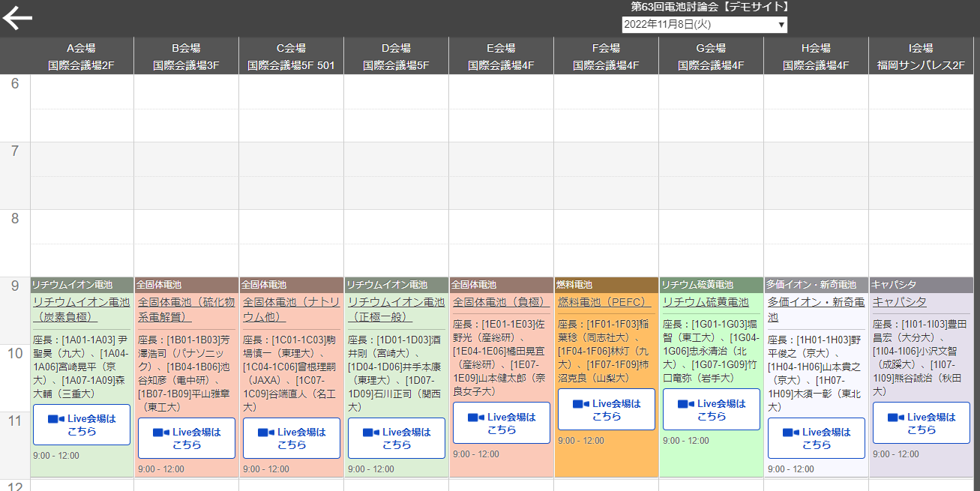Open the 燃料電池（PEFC） session link
The width and height of the screenshot is (980, 491).
(x=604, y=302)
